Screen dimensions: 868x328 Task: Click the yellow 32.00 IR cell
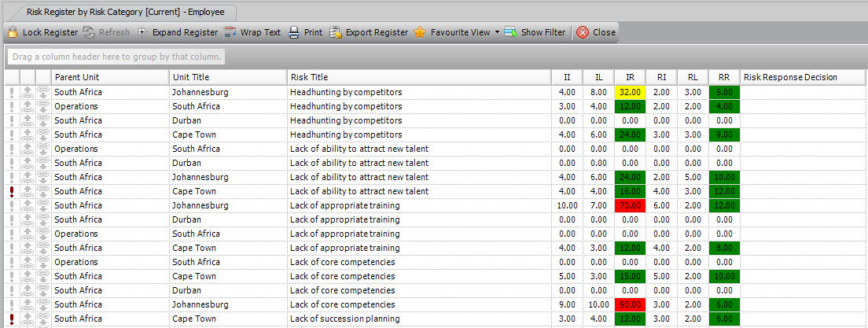(630, 92)
